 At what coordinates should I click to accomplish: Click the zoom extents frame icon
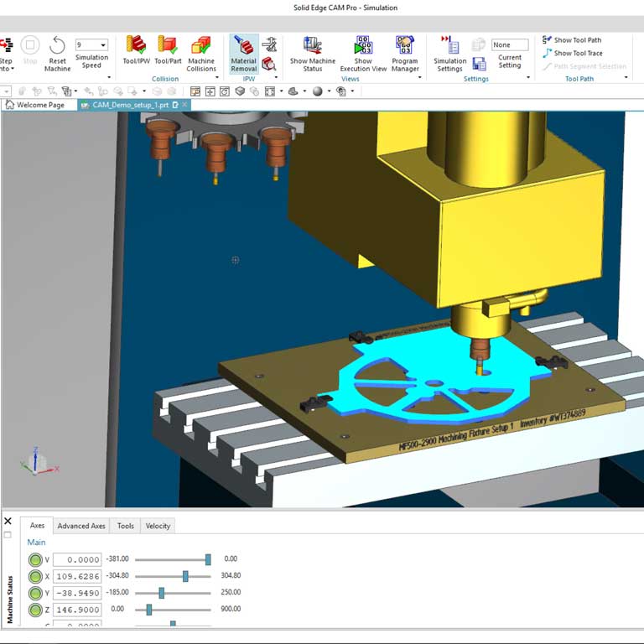click(270, 91)
